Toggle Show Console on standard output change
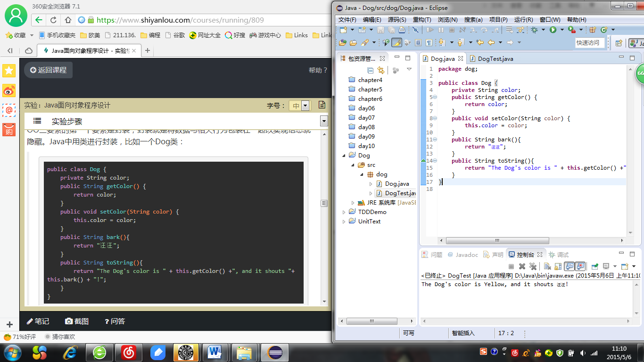The image size is (644, 362). pos(569,266)
